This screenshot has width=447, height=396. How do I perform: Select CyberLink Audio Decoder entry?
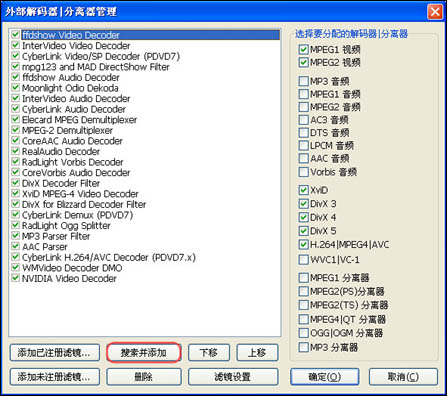[74, 109]
